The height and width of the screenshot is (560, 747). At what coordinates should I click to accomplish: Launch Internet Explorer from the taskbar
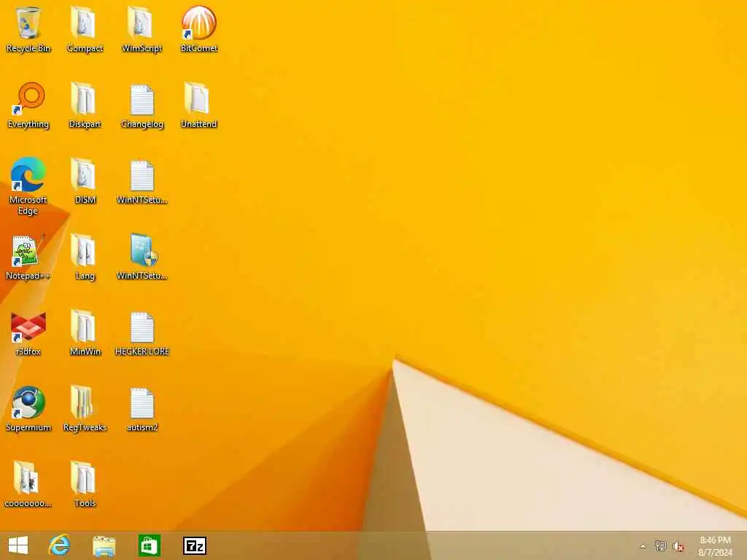(60, 545)
